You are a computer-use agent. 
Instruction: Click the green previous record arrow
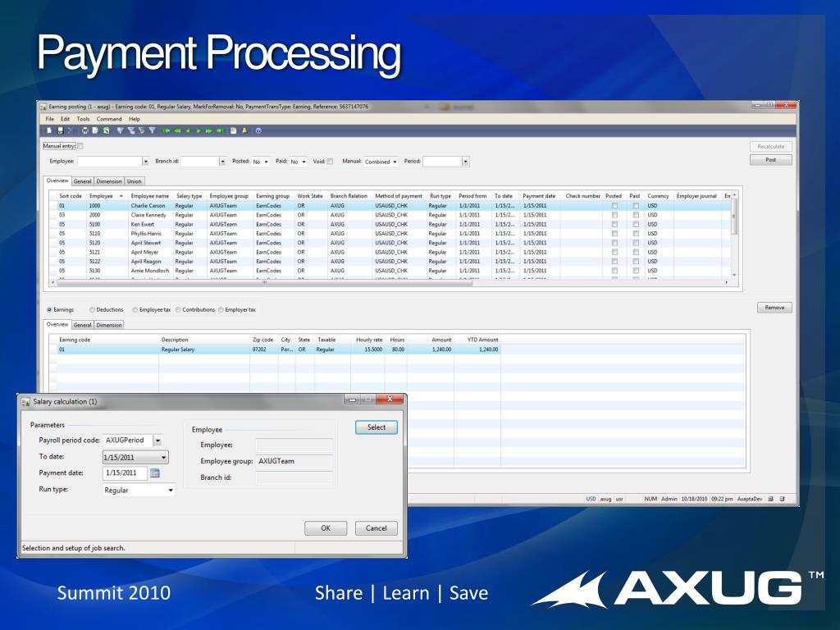click(x=188, y=130)
